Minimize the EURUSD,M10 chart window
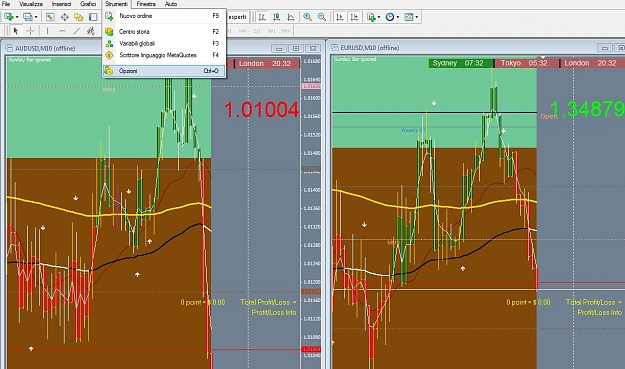 point(604,48)
